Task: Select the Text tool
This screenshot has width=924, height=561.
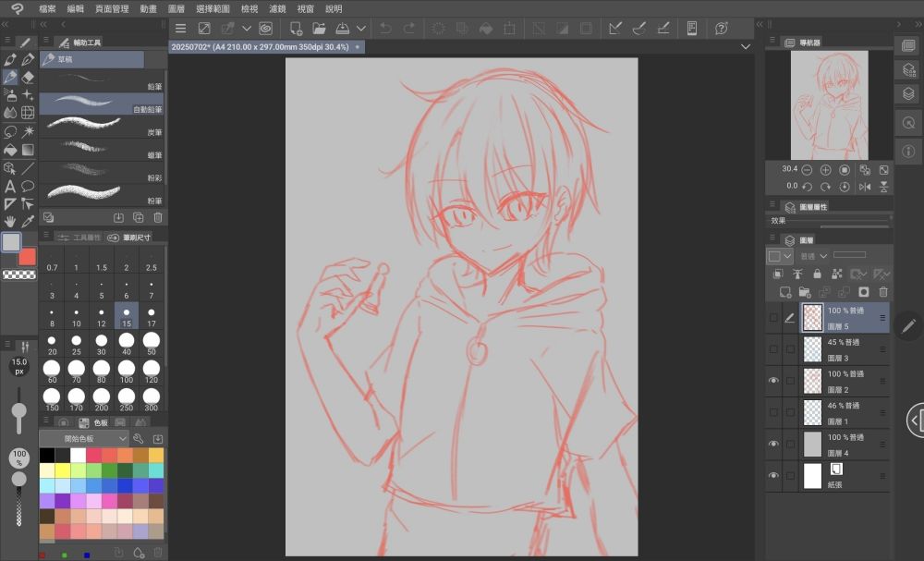Action: pyautogui.click(x=10, y=186)
